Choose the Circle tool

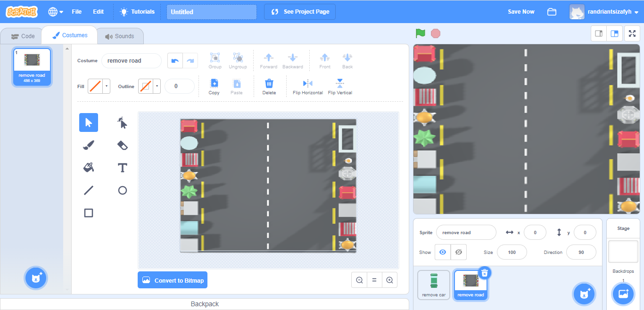pyautogui.click(x=123, y=190)
